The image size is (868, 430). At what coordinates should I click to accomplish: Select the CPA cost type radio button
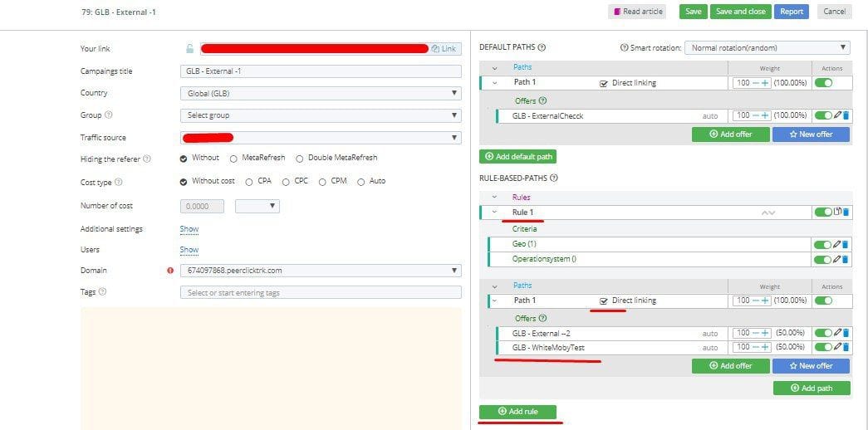tap(249, 182)
